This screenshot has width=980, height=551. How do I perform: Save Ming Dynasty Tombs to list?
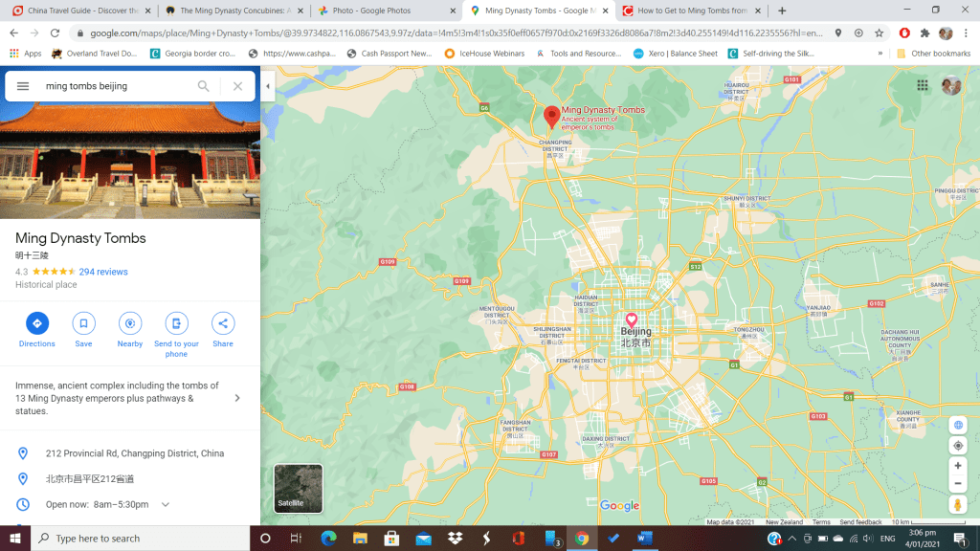83,323
